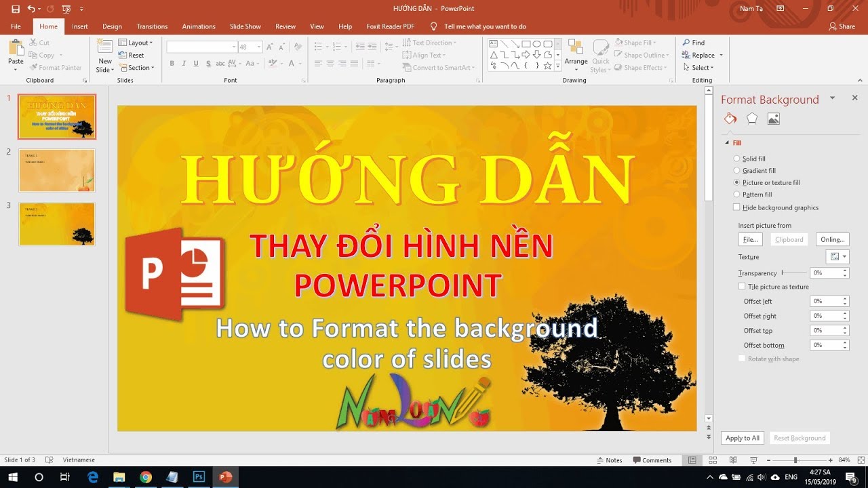This screenshot has height=488, width=868.
Task: Increase font size icon
Action: [270, 47]
